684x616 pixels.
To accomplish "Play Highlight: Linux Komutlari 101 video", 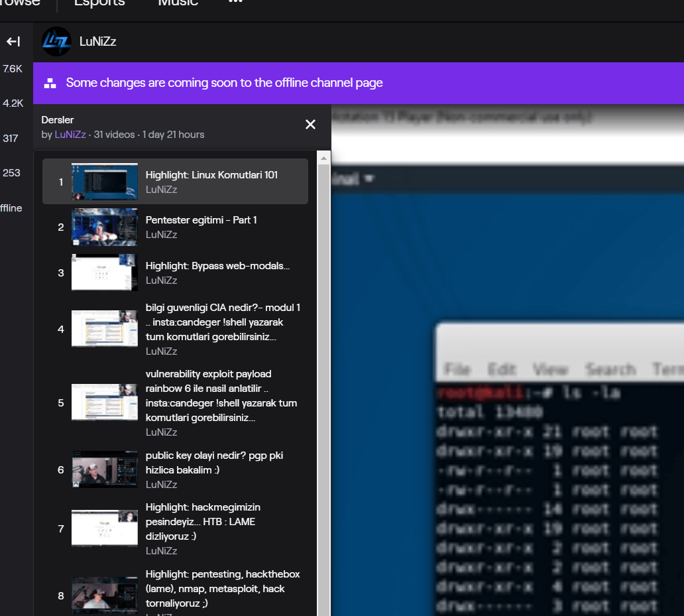I will pyautogui.click(x=176, y=182).
